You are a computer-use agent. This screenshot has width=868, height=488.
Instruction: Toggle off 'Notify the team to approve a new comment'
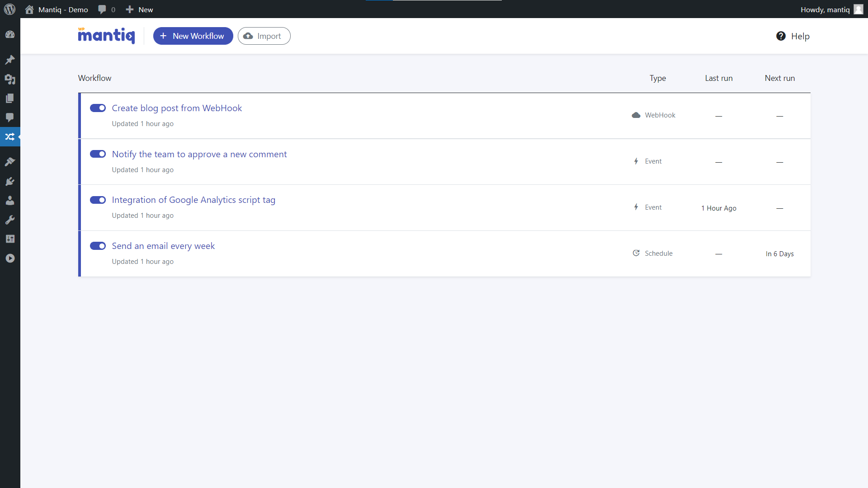(98, 154)
